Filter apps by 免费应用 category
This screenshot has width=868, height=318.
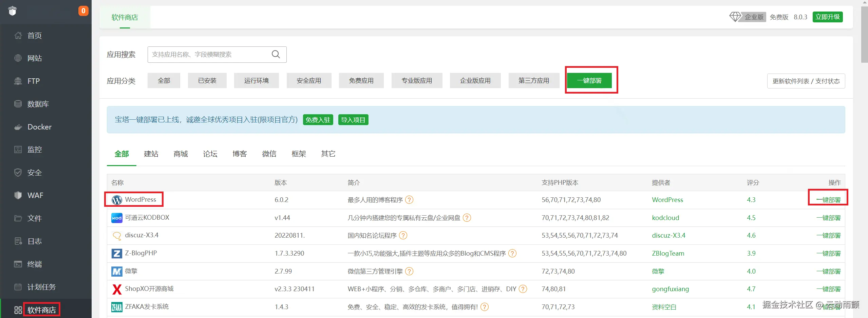point(361,81)
